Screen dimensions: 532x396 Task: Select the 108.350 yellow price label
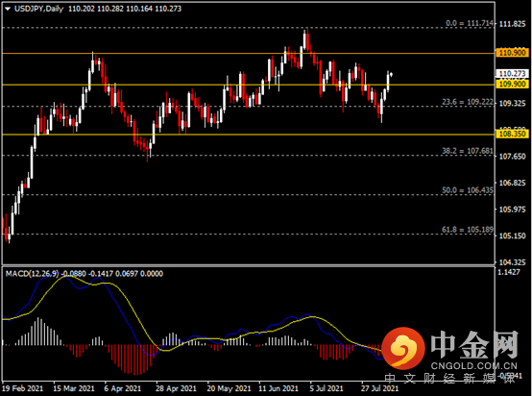click(x=513, y=134)
